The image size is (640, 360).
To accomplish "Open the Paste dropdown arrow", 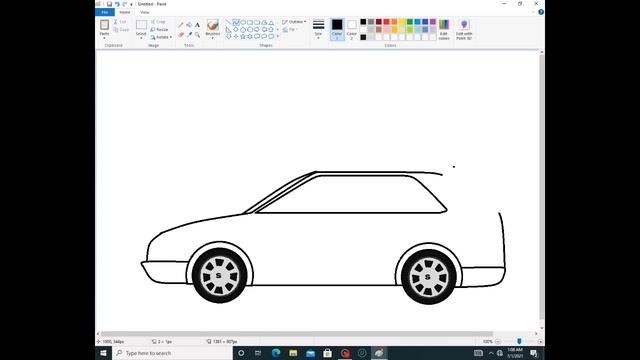I will [104, 37].
